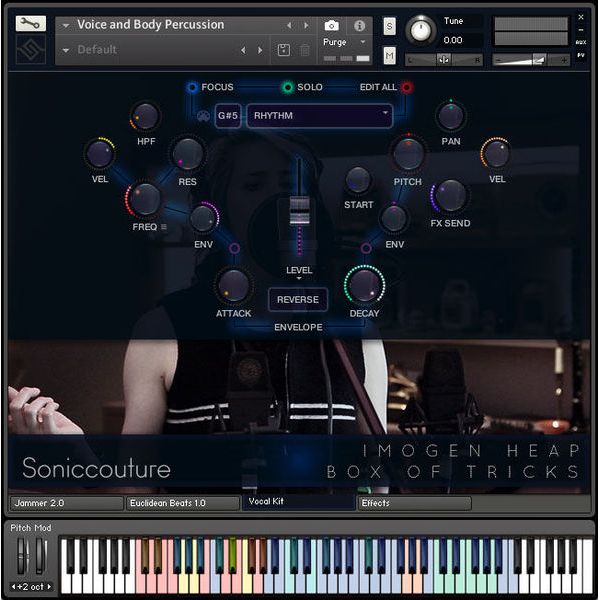This screenshot has width=600, height=600.
Task: Click the ENVELOPE section label
Action: tap(298, 327)
